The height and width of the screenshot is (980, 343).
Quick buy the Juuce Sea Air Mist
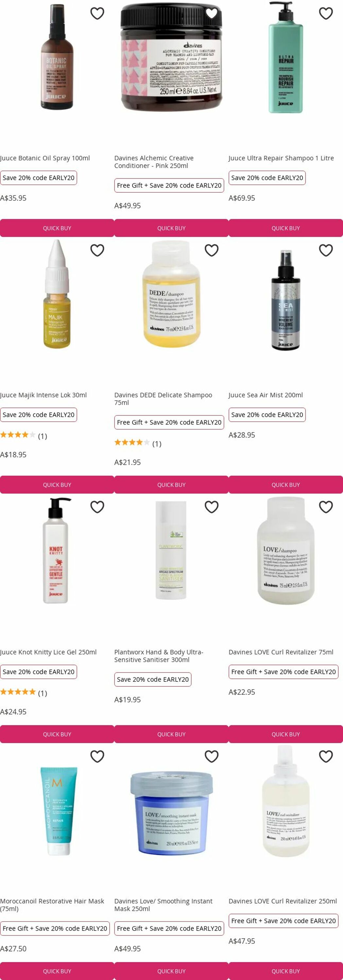(x=285, y=485)
